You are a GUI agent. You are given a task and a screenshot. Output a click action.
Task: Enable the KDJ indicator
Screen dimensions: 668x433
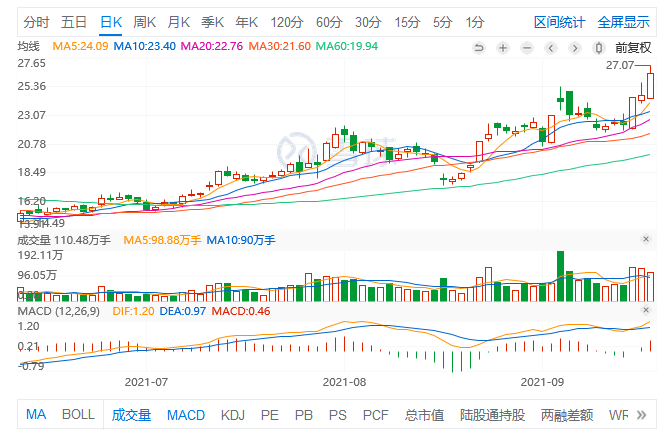tap(232, 414)
